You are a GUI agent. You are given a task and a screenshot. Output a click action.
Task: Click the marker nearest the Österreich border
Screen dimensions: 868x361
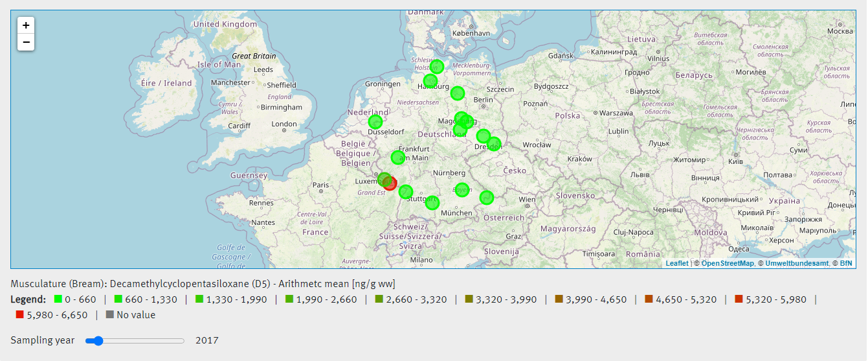pyautogui.click(x=487, y=197)
